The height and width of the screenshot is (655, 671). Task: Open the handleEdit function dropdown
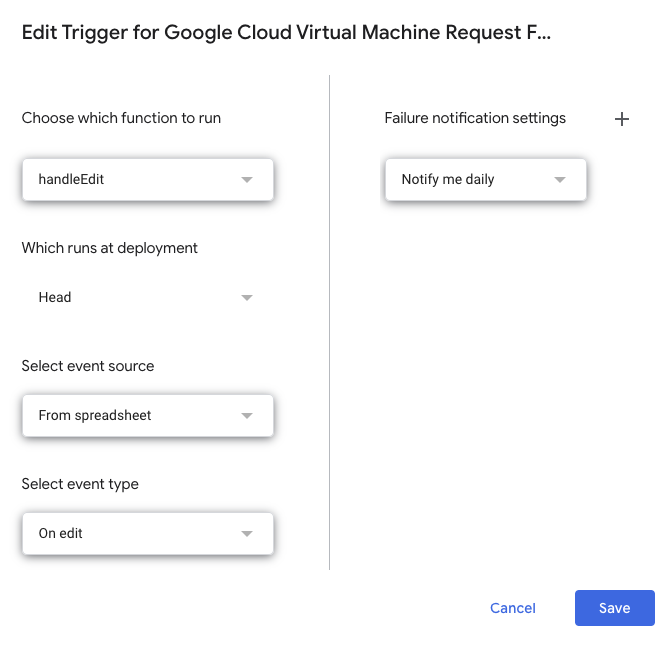[x=148, y=180]
